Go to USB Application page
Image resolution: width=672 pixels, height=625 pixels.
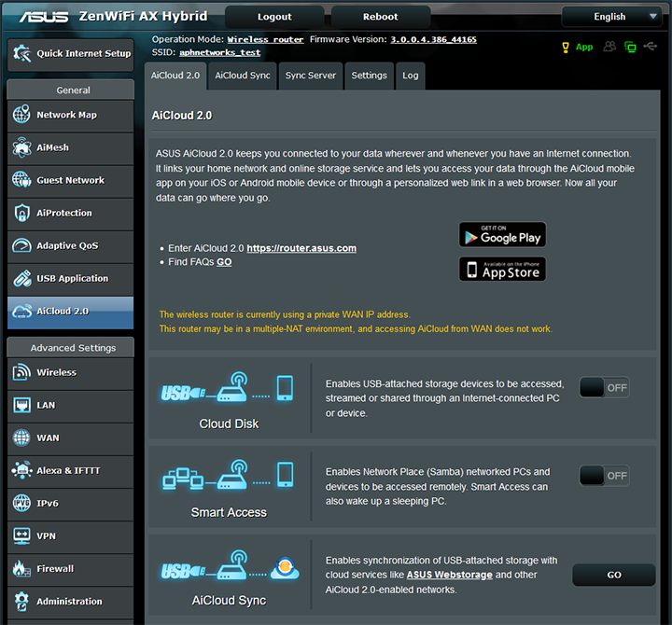point(70,278)
